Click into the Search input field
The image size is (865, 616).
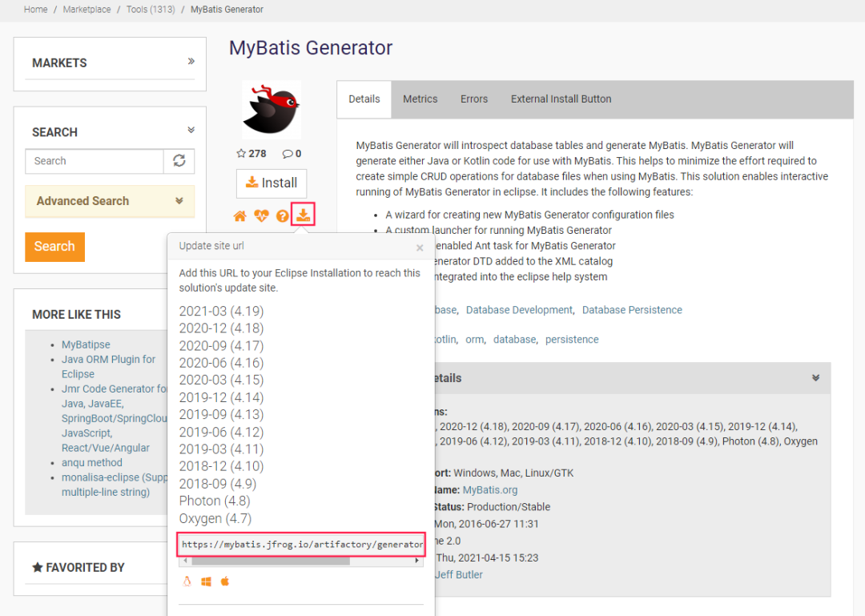[95, 161]
